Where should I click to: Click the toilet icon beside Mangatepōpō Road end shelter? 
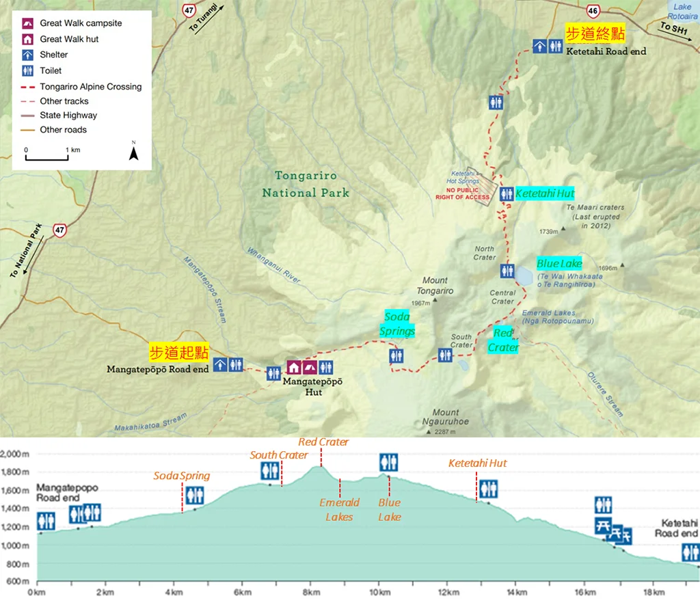[236, 364]
